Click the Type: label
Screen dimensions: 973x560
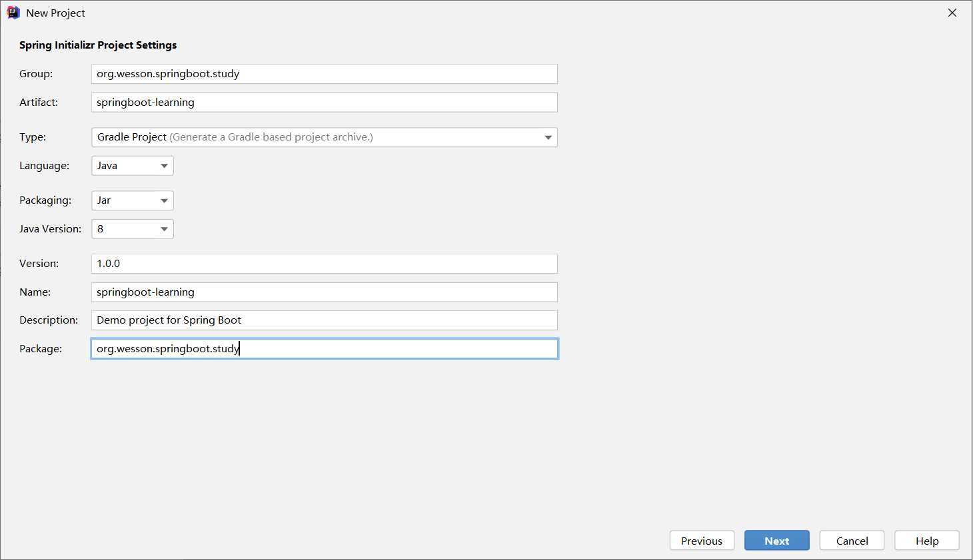click(33, 137)
